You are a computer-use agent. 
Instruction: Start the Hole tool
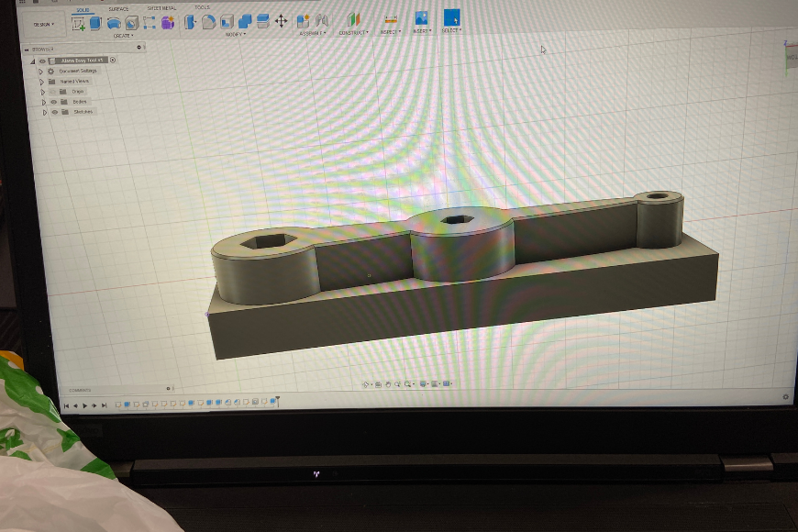(x=132, y=23)
